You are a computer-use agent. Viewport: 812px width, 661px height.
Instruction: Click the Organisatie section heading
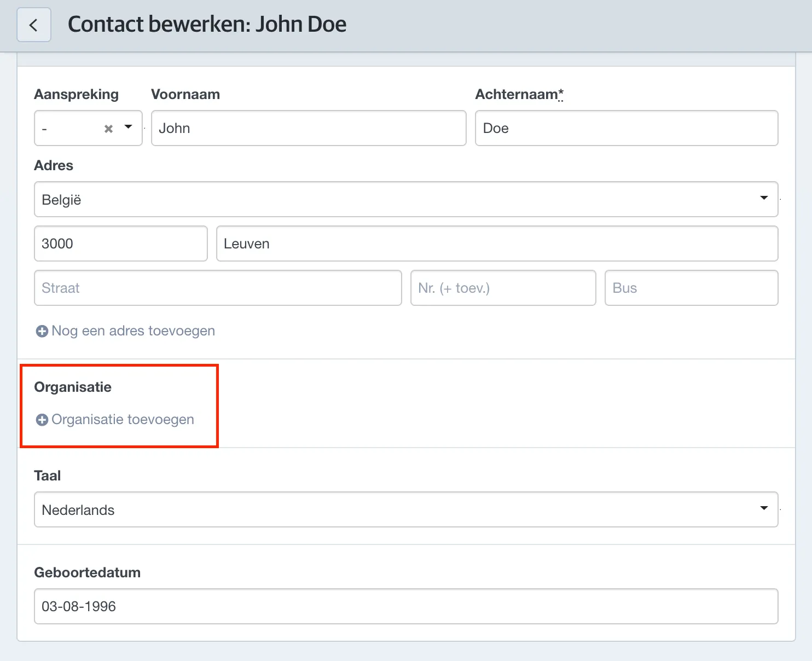coord(73,387)
